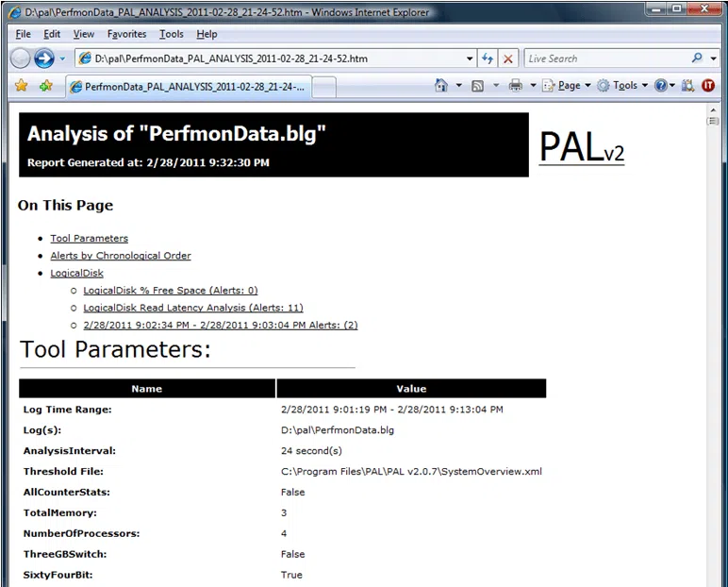Click into the Live Search box
Image resolution: width=728 pixels, height=587 pixels.
606,59
